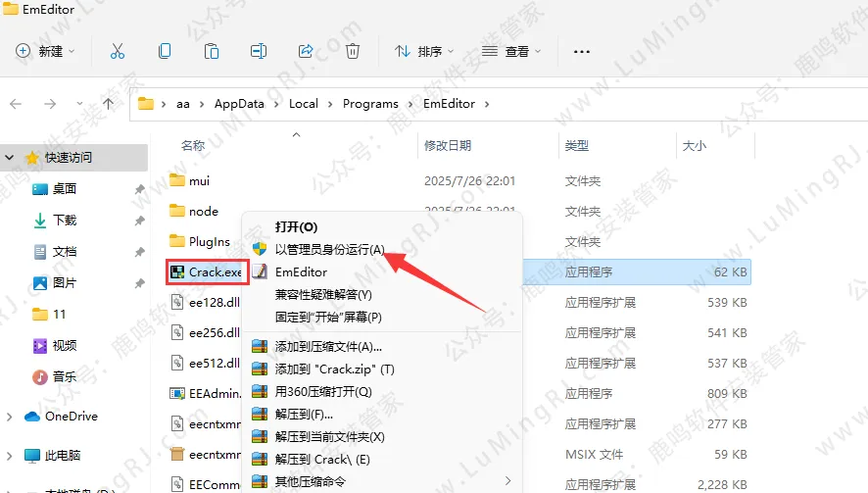Select the node folder
868x493 pixels.
204,211
